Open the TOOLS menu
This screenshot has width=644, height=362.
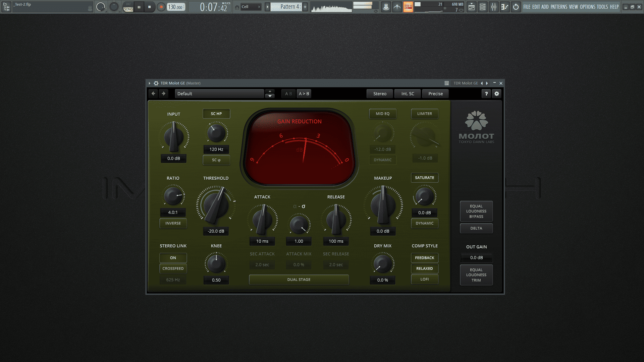(602, 7)
